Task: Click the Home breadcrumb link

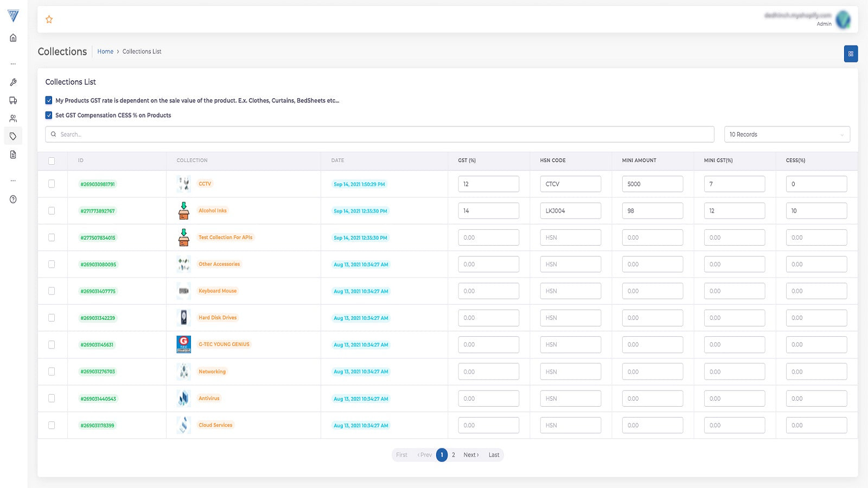Action: click(x=105, y=52)
